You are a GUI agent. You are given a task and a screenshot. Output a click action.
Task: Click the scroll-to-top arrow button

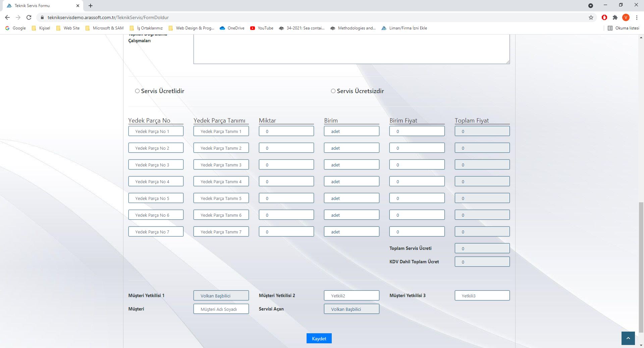[x=628, y=338]
